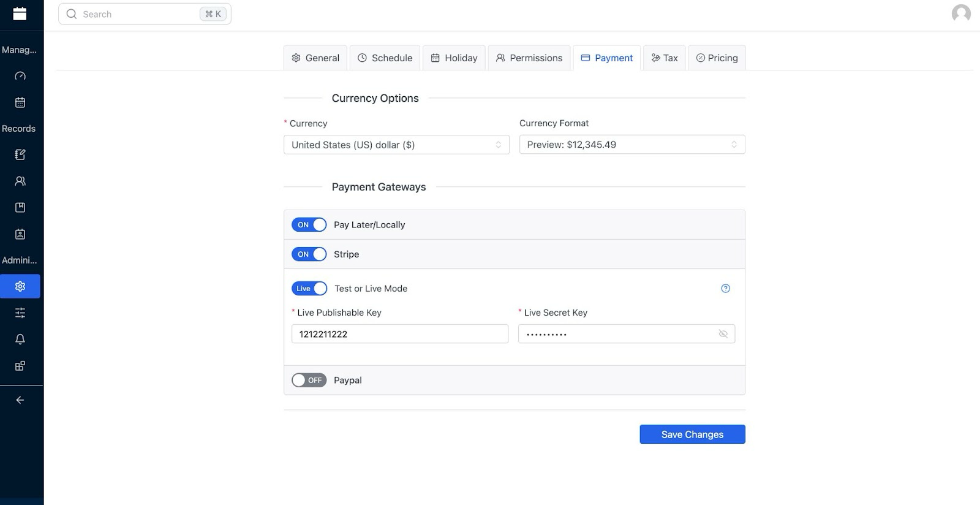980x505 pixels.
Task: Switch to the General tab
Action: [315, 58]
